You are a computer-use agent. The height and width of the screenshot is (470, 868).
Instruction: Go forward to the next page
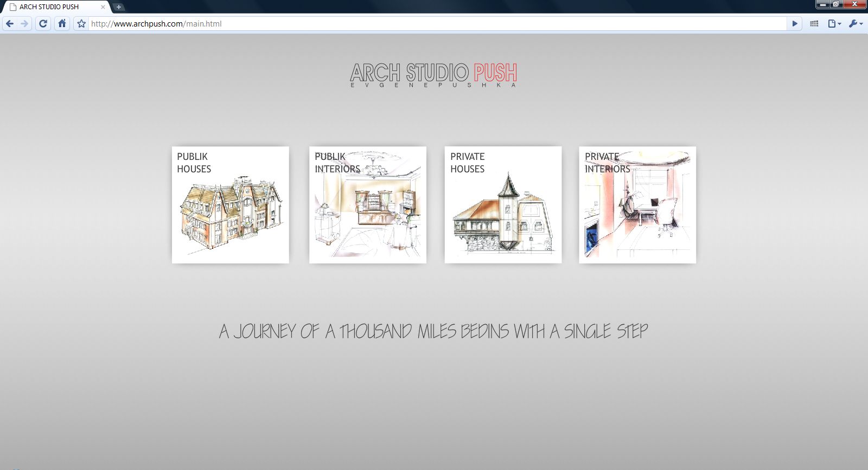click(x=24, y=24)
